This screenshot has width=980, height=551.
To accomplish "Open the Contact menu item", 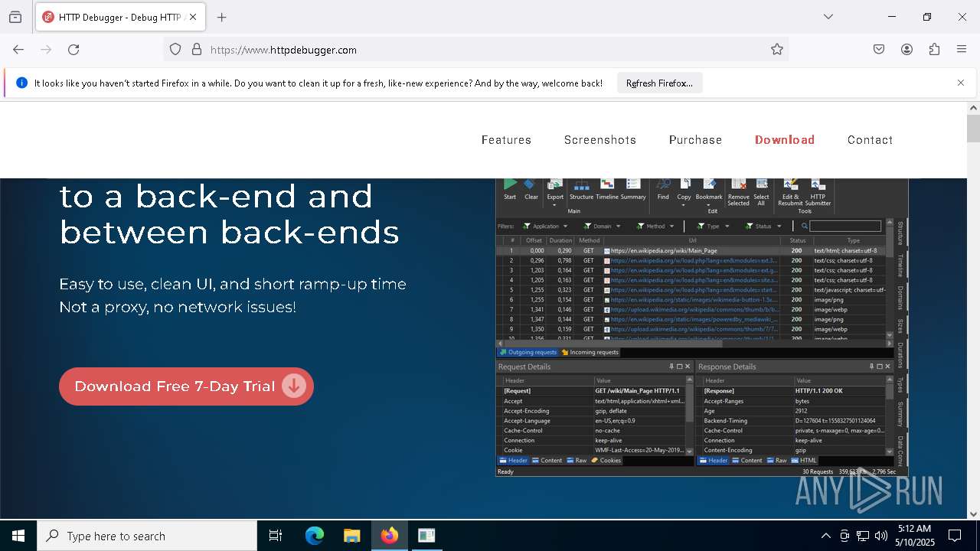I will [x=870, y=140].
